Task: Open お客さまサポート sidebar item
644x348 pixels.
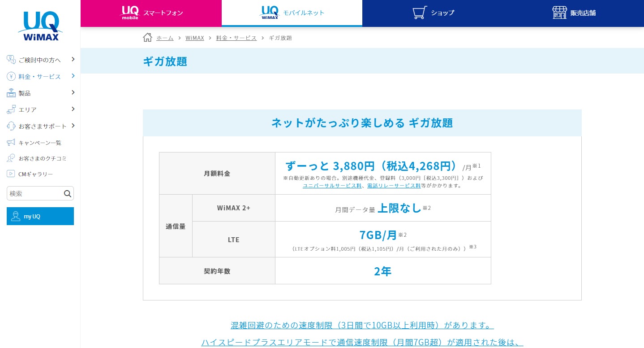Action: coord(43,126)
